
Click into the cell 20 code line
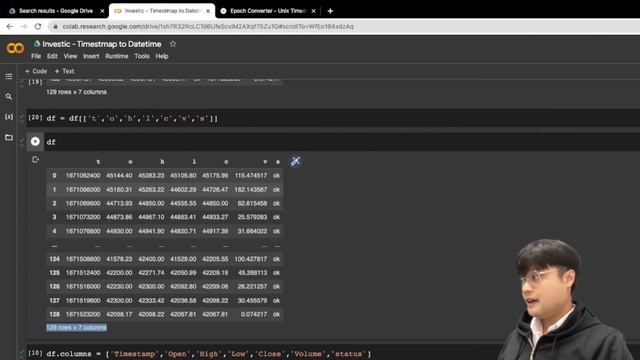(132, 119)
